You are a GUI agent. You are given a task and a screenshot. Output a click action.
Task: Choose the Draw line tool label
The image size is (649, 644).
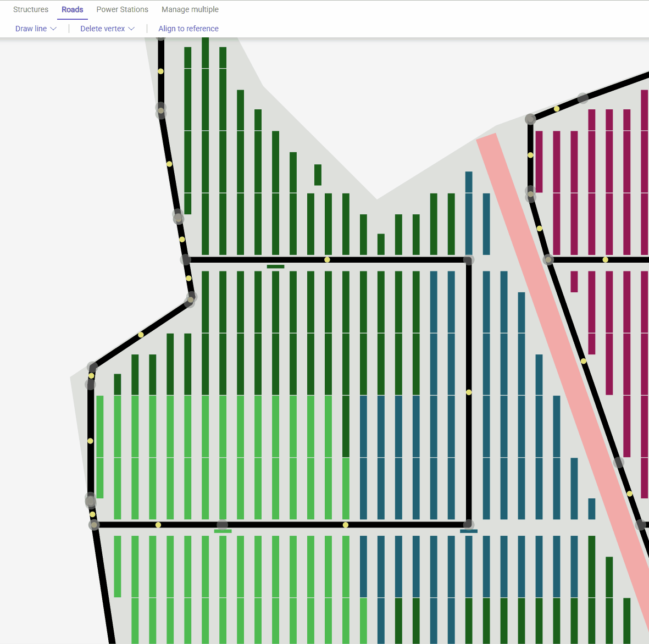click(31, 29)
